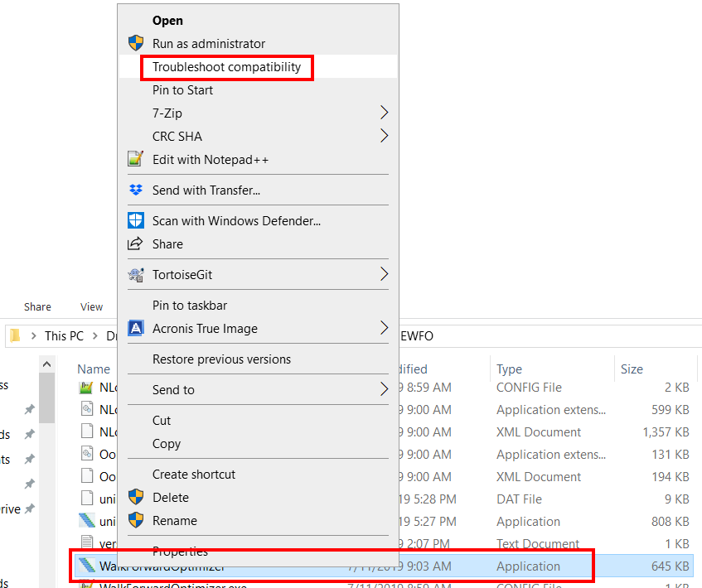This screenshot has width=702, height=588.
Task: Sort files by Size column header
Action: tap(632, 369)
